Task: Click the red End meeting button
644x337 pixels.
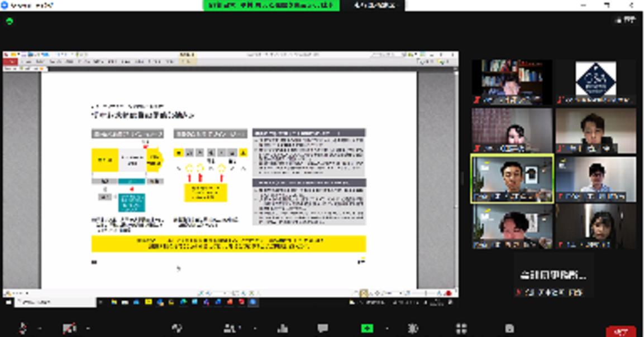Action: (x=621, y=331)
